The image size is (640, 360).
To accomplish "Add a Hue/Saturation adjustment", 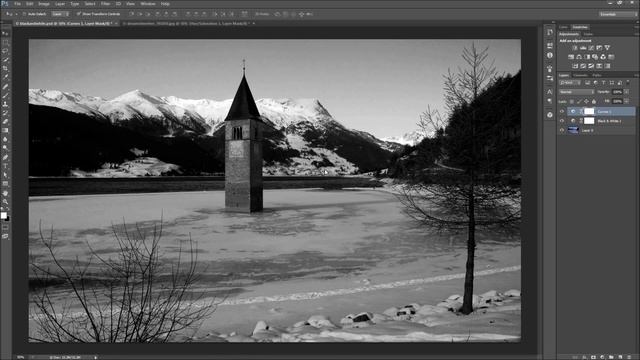I will coord(571,57).
